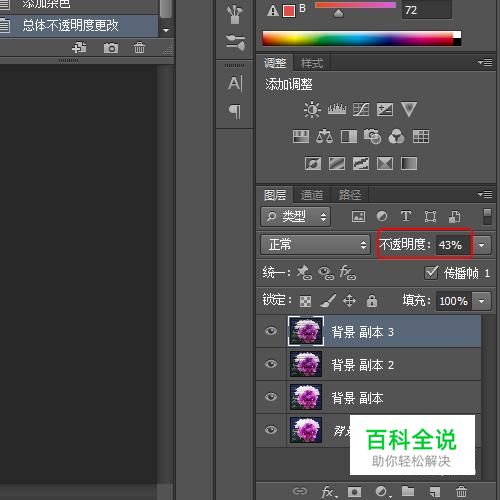
Task: Create new snapshot in History panel
Action: 111,48
